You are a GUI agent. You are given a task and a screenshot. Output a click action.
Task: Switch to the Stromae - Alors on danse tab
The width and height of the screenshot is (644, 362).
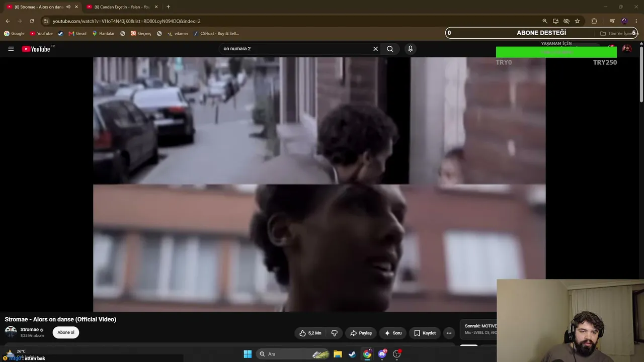click(42, 7)
